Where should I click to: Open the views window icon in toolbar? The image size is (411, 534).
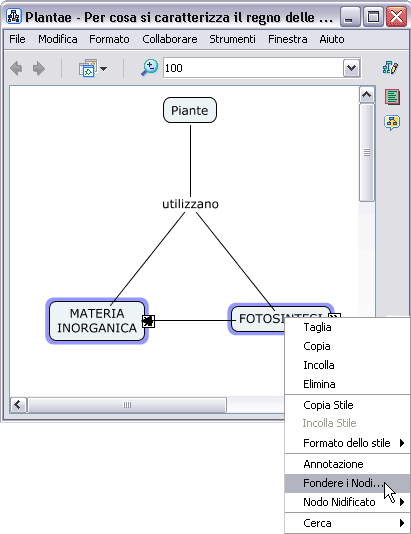(88, 68)
